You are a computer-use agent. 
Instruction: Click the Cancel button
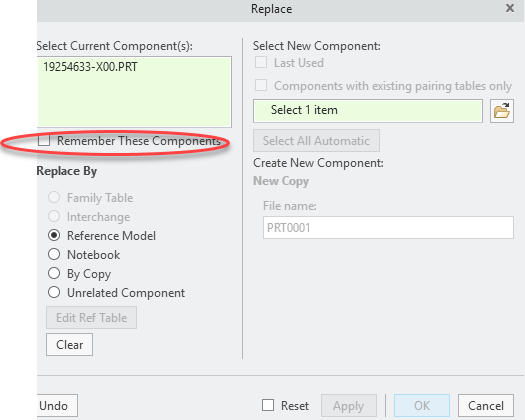486,406
